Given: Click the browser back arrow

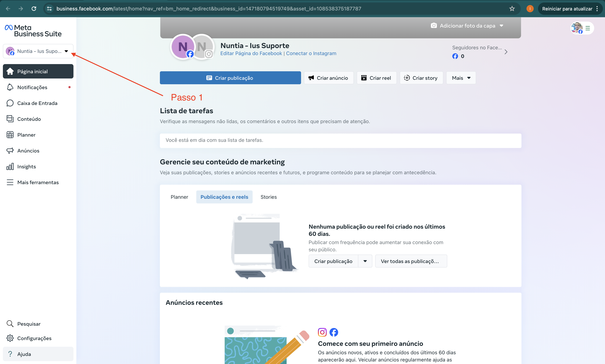Looking at the screenshot, I should coord(8,9).
